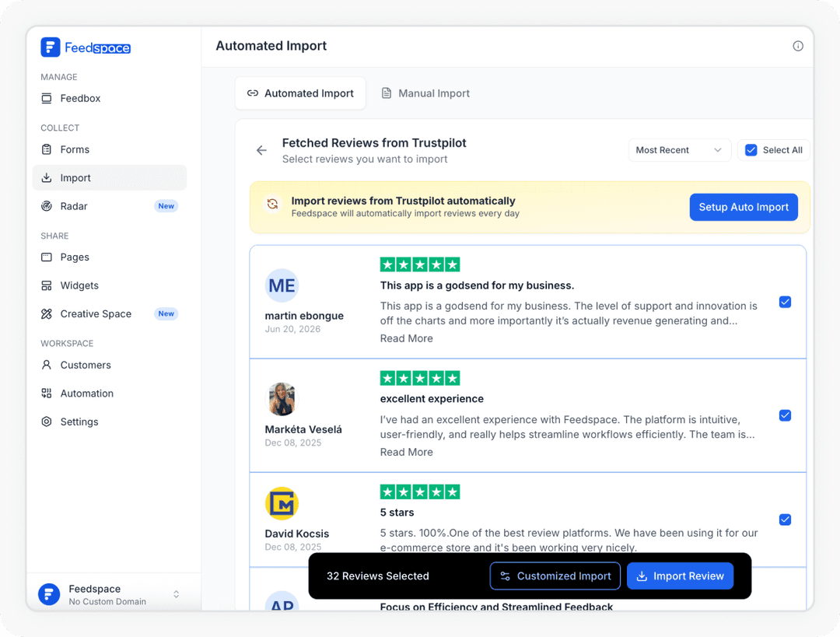Viewport: 840px width, 637px height.
Task: Click Markéta Veselá's profile photo
Action: (x=282, y=399)
